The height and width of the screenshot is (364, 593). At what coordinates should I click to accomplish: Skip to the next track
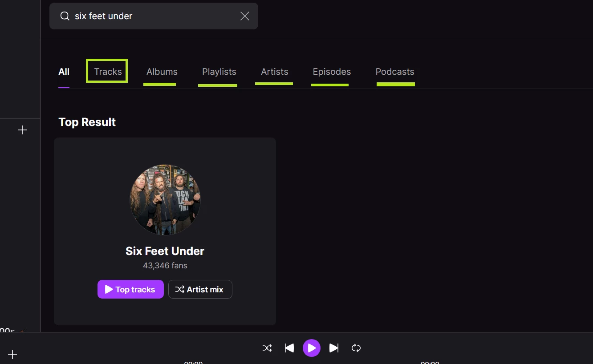tap(334, 348)
